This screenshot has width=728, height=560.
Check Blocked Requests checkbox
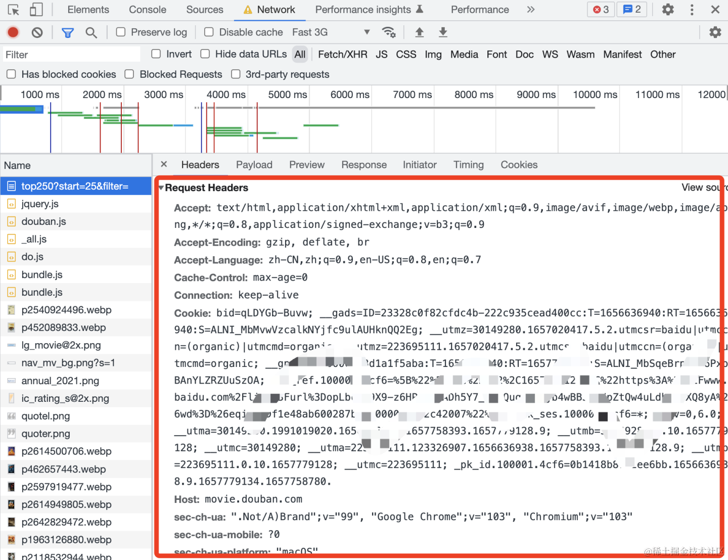129,74
